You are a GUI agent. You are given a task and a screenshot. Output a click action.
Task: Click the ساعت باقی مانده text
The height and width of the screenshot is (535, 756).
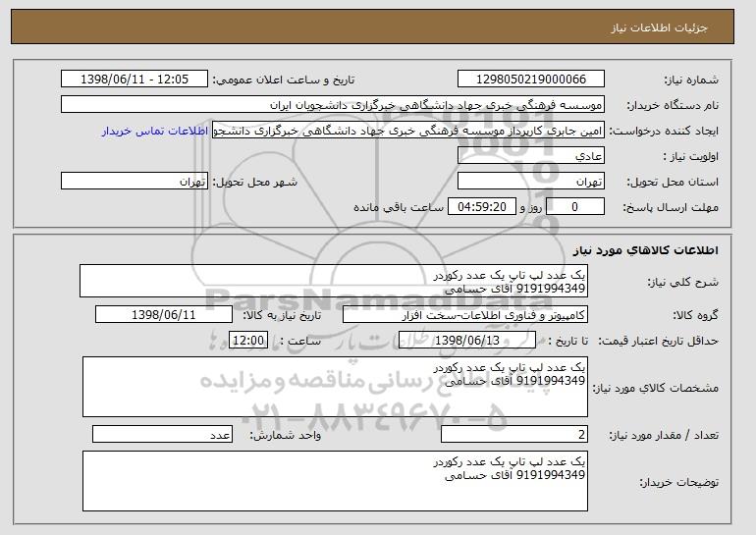click(399, 208)
